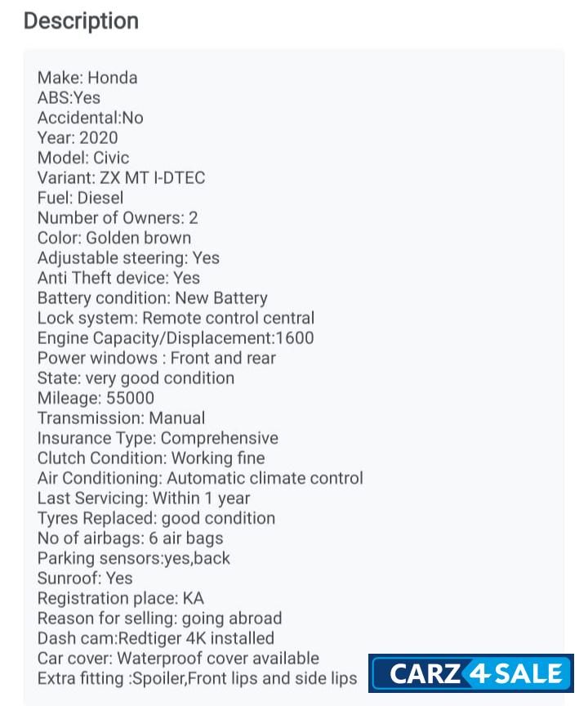Click the 'Make: Honda' line
588x706 pixels.
87,78
